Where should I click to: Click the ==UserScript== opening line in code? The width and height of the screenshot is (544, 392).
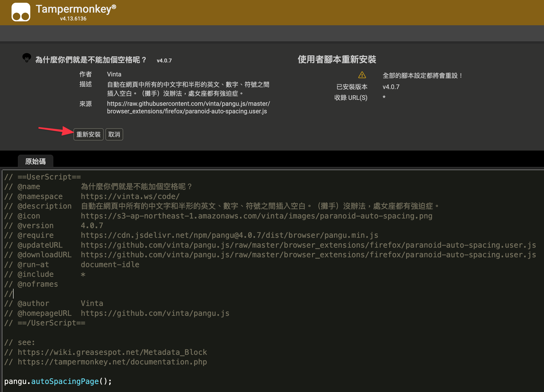(x=43, y=177)
